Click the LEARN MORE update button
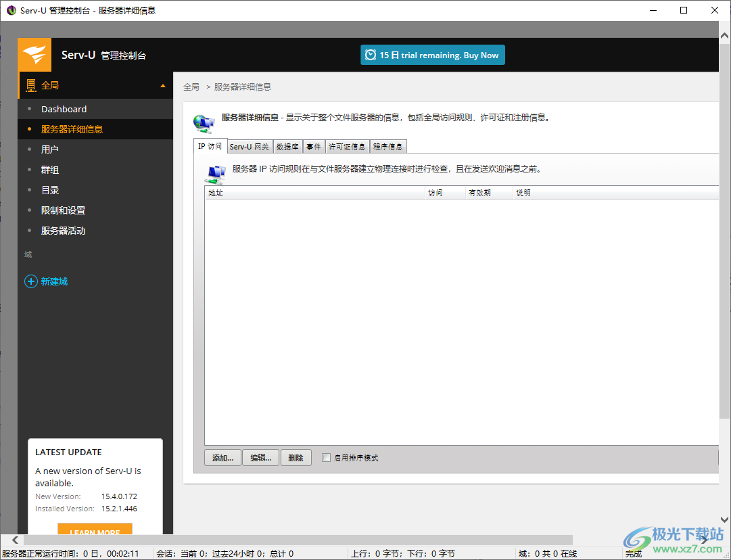The width and height of the screenshot is (731, 560). (95, 529)
